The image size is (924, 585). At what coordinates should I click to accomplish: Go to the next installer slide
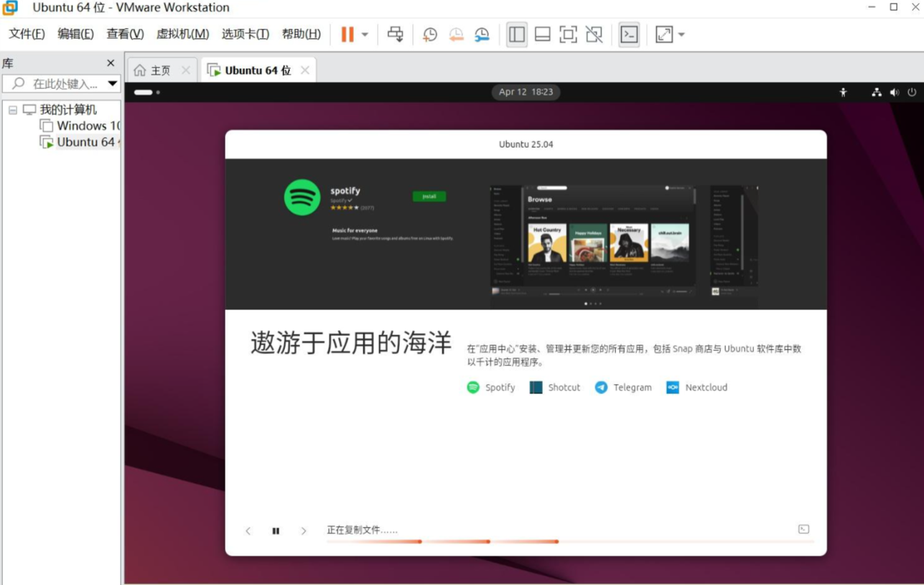(x=304, y=531)
